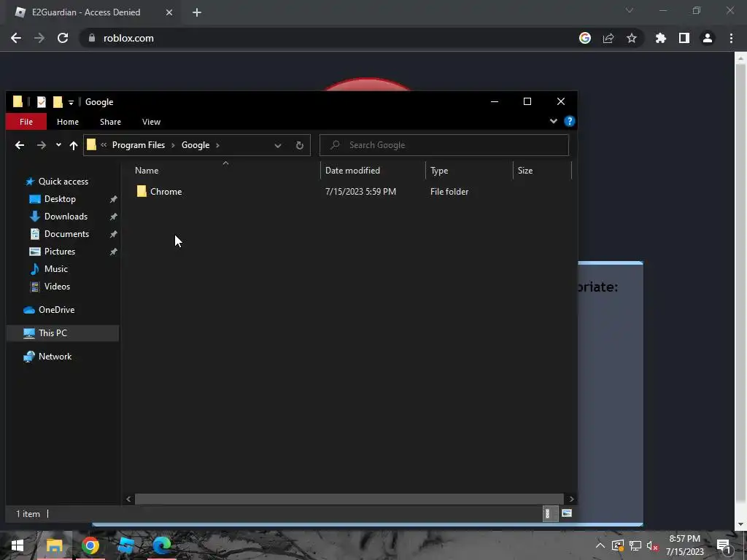
Task: Customize quick access toolbar dropdown
Action: (x=71, y=102)
